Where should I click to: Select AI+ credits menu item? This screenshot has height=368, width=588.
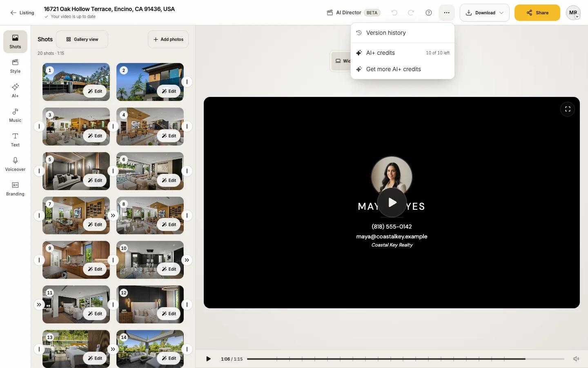tap(403, 53)
